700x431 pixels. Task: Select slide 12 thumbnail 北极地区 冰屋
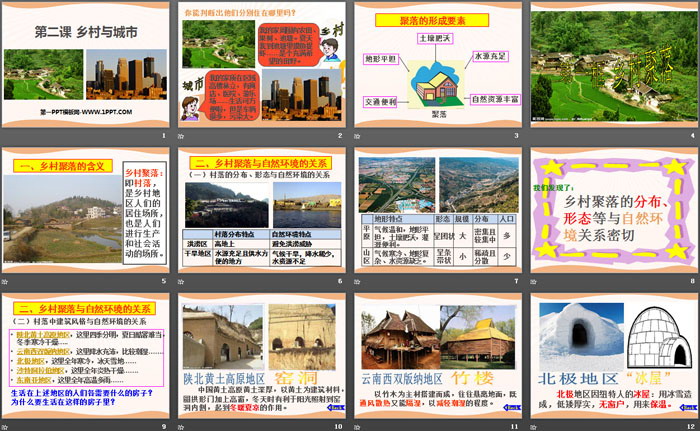pyautogui.click(x=614, y=356)
